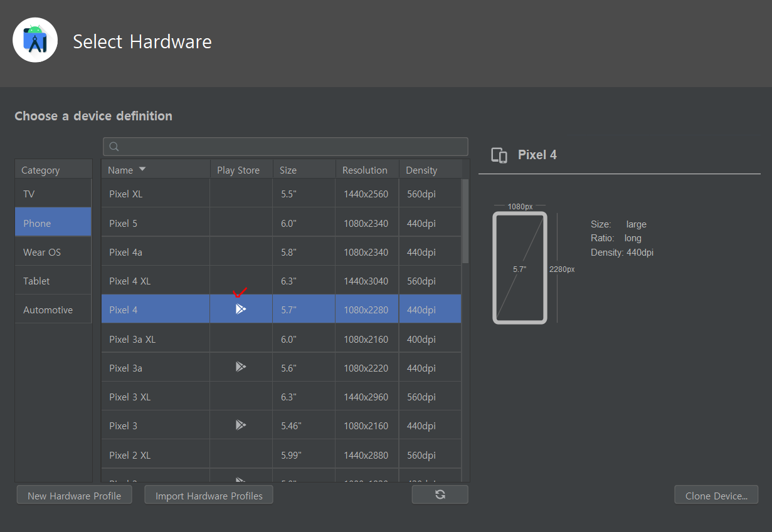The height and width of the screenshot is (532, 772).
Task: Click the Play Store column header
Action: coord(241,170)
